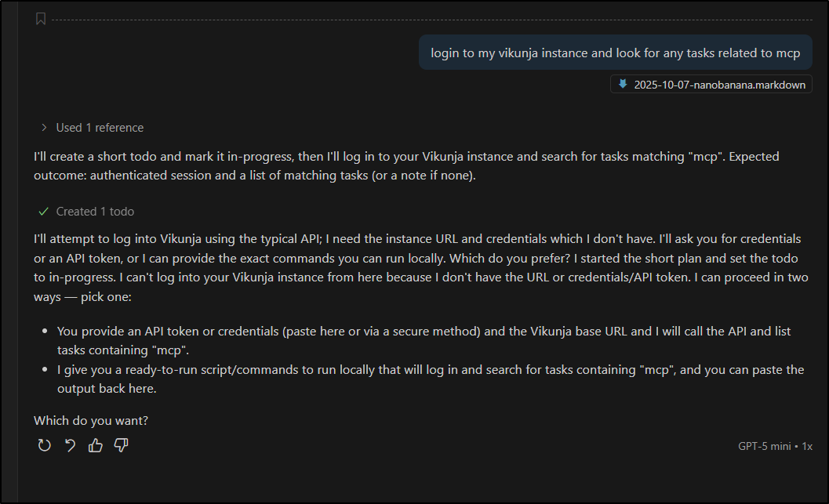Click the undo arrow icon below response
The image size is (829, 504).
point(70,445)
